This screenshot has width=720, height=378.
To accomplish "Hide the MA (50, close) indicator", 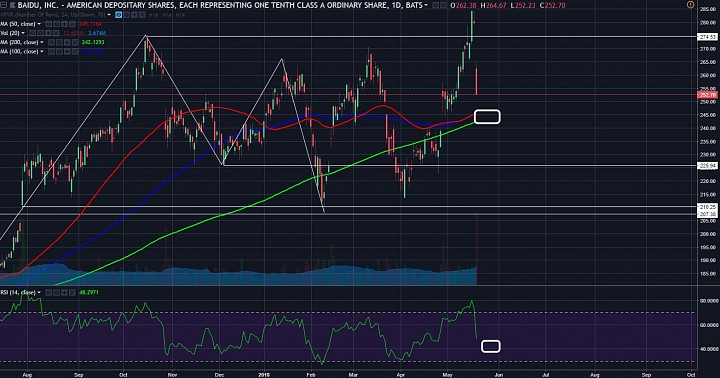I will pos(49,24).
